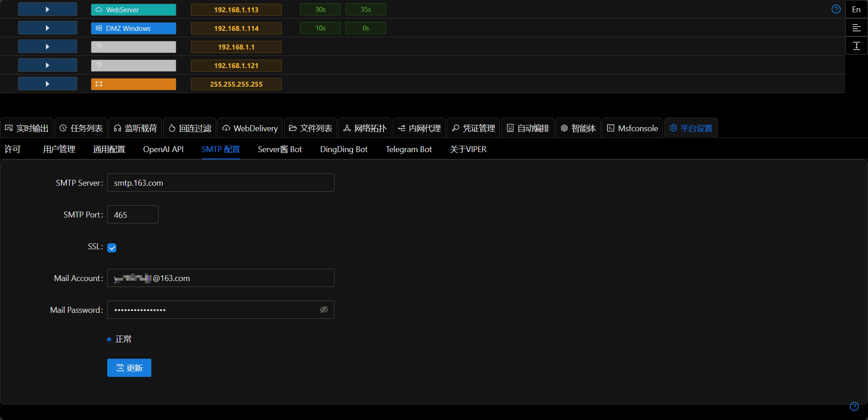This screenshot has width=868, height=420.
Task: Open the 平台设置 tab
Action: click(x=691, y=128)
